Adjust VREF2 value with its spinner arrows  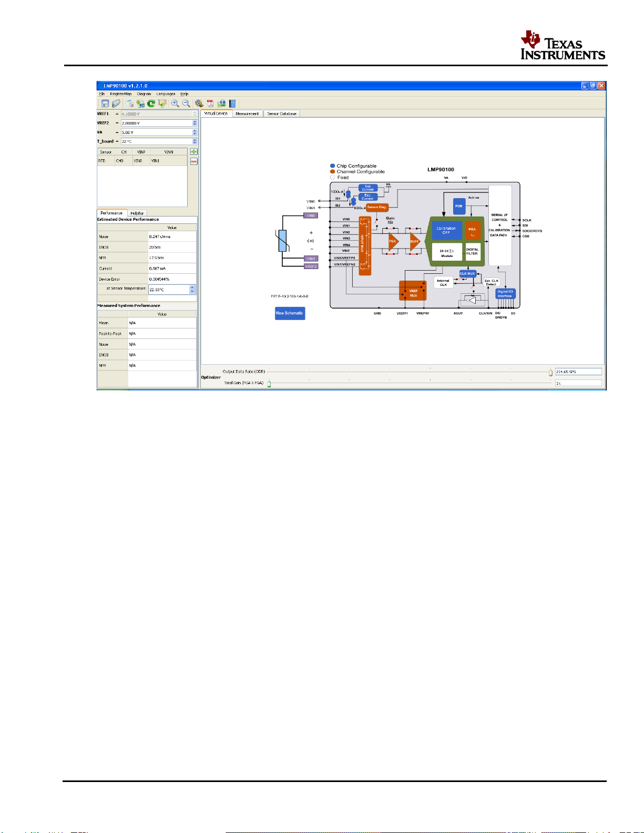(x=195, y=123)
